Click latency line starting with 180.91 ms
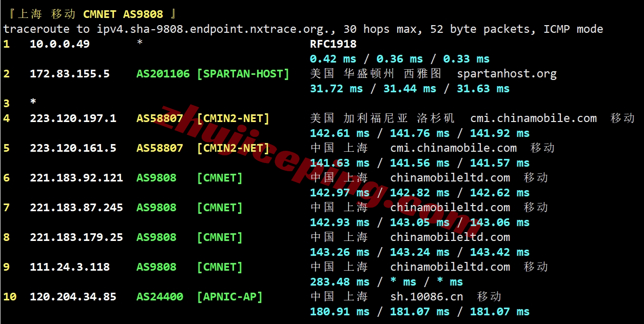The width and height of the screenshot is (644, 324). 420,312
